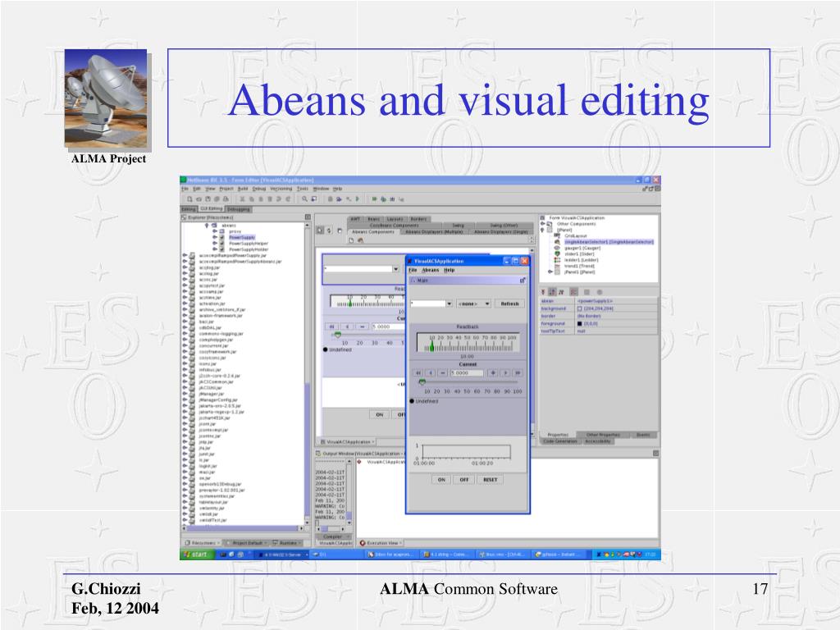This screenshot has height=630, width=840.
Task: Click the Current slider thumb in VisualACSApplication
Action: click(x=422, y=382)
